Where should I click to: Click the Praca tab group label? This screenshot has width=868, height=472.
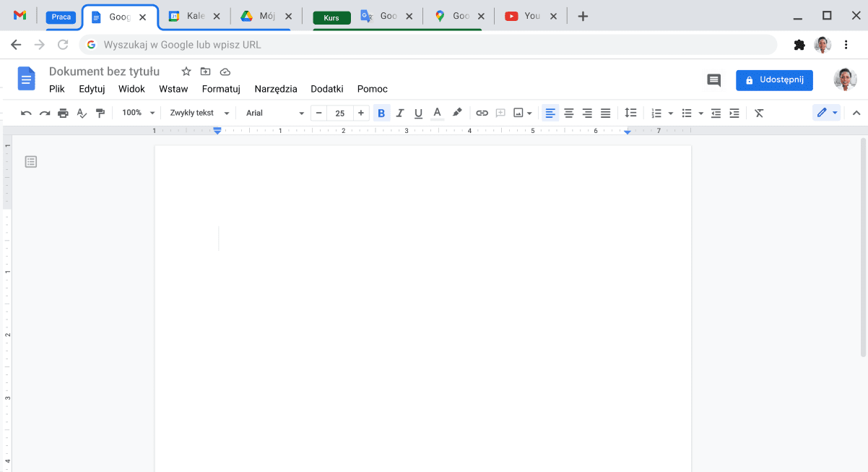[x=61, y=17]
